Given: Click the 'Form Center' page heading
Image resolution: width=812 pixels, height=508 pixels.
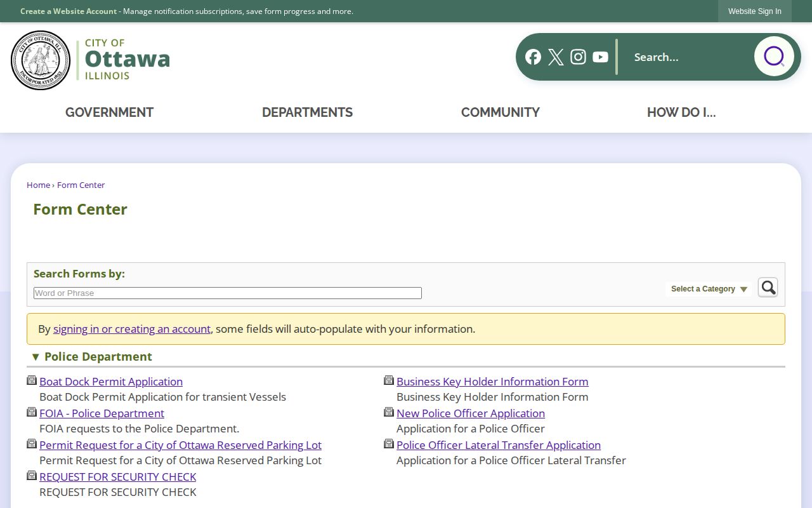Looking at the screenshot, I should coord(80,210).
